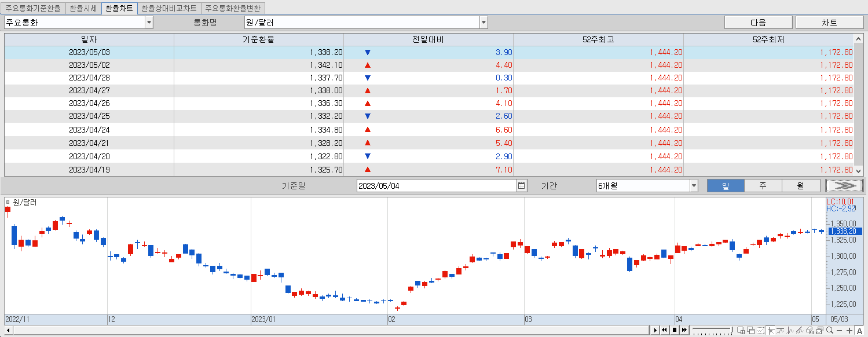Click the double-arrow expand button

click(x=844, y=186)
